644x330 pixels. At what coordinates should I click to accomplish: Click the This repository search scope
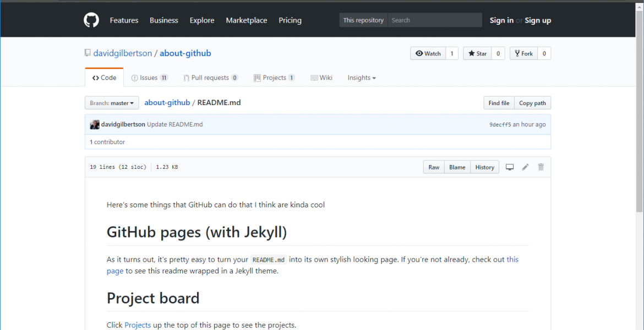click(363, 20)
